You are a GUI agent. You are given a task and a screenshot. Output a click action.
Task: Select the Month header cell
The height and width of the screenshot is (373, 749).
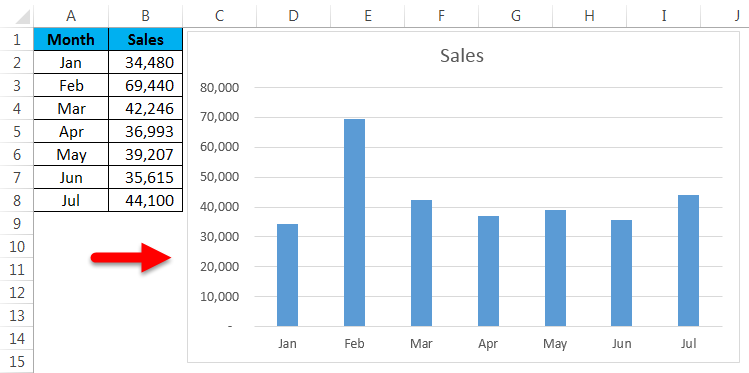(x=71, y=40)
